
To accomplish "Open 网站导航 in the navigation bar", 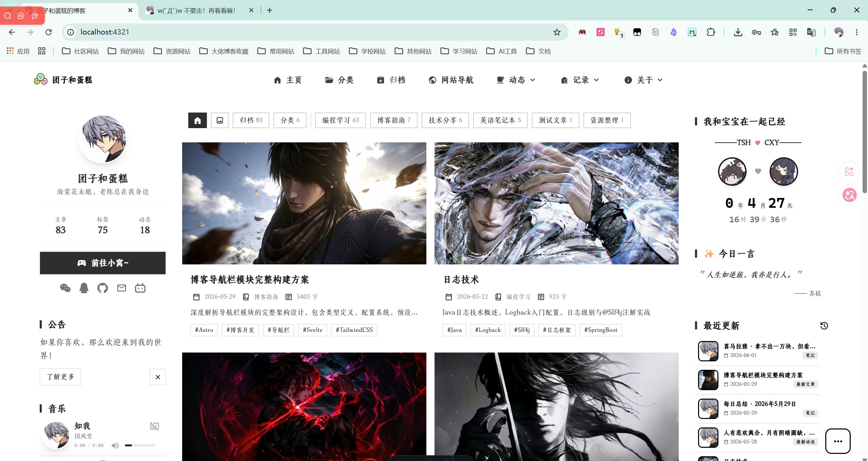I will point(451,80).
